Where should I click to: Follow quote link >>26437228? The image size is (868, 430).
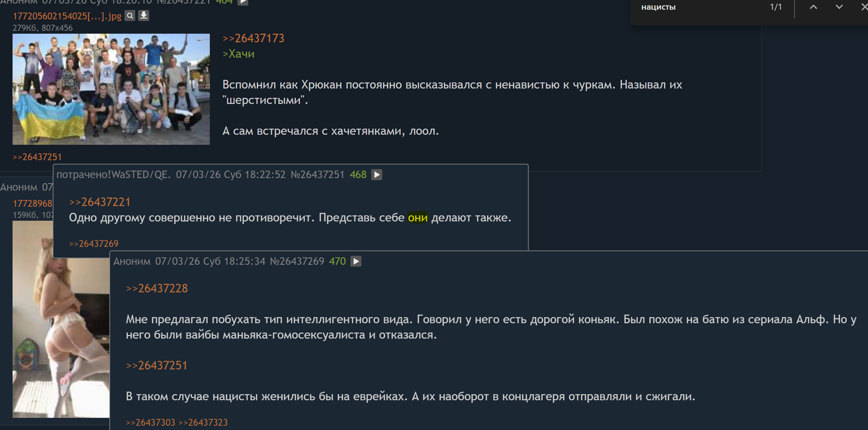click(157, 288)
